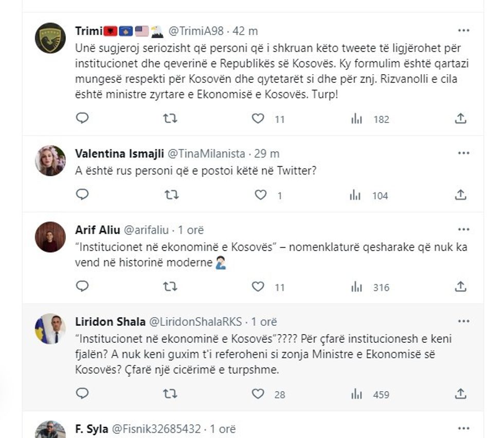Viewport: 504px width, 438px height.
Task: Open @TrimiA98 profile handle
Action: coord(196,31)
